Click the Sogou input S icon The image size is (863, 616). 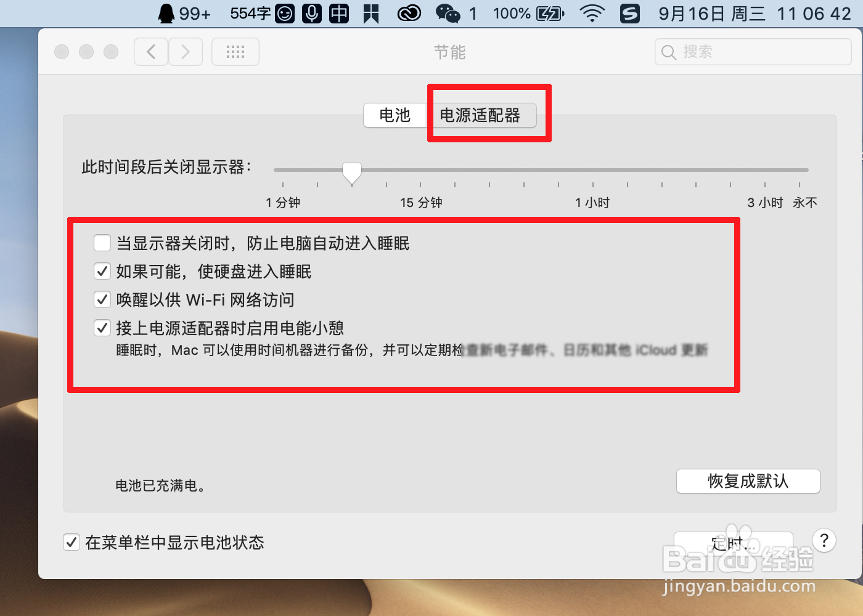[629, 13]
